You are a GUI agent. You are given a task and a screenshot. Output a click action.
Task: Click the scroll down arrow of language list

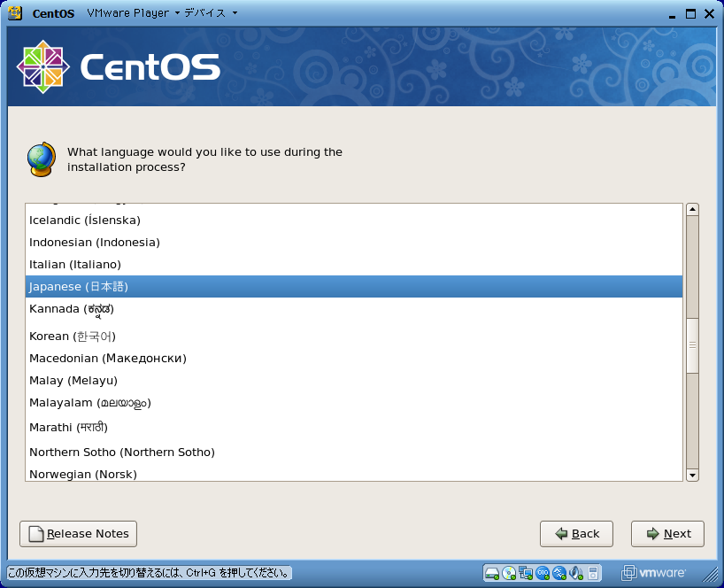(x=692, y=475)
